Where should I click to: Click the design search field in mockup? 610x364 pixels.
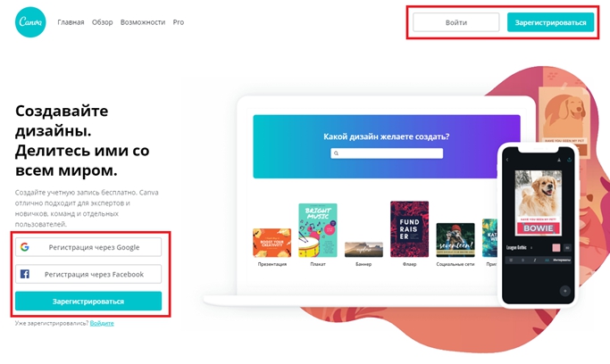(387, 153)
